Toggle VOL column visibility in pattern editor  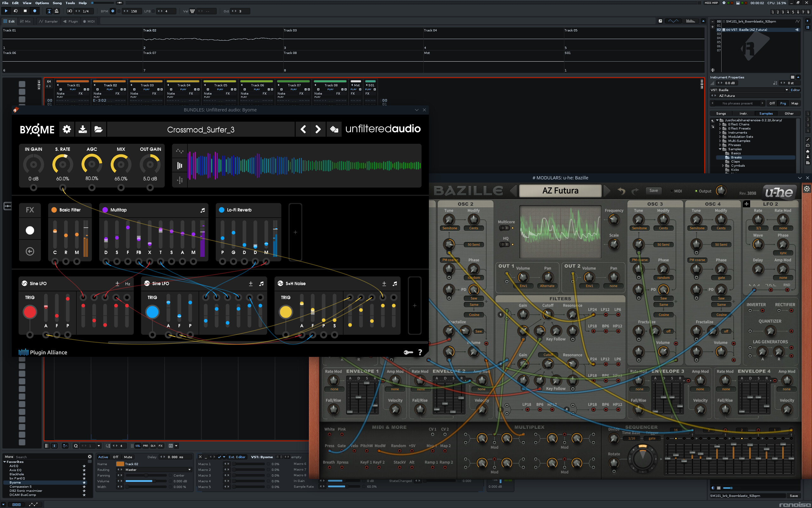click(138, 446)
